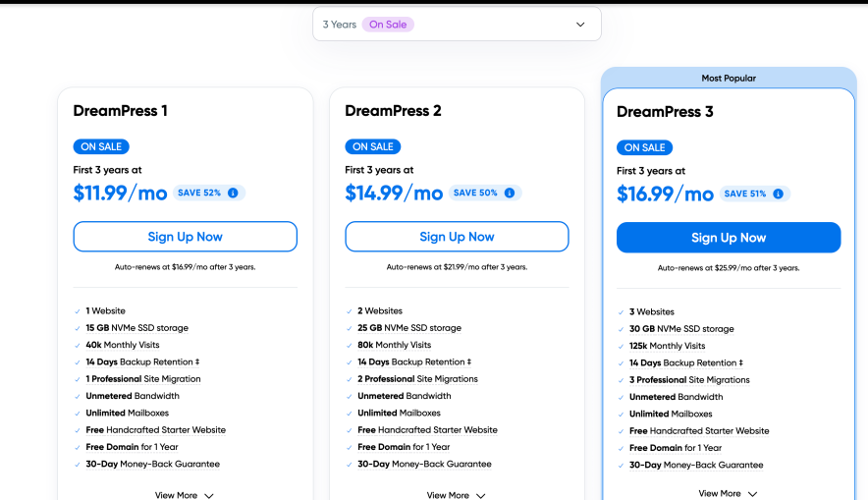868x500 pixels.
Task: Click '2 Websites' feature in DreamPress 2
Action: pyautogui.click(x=380, y=311)
